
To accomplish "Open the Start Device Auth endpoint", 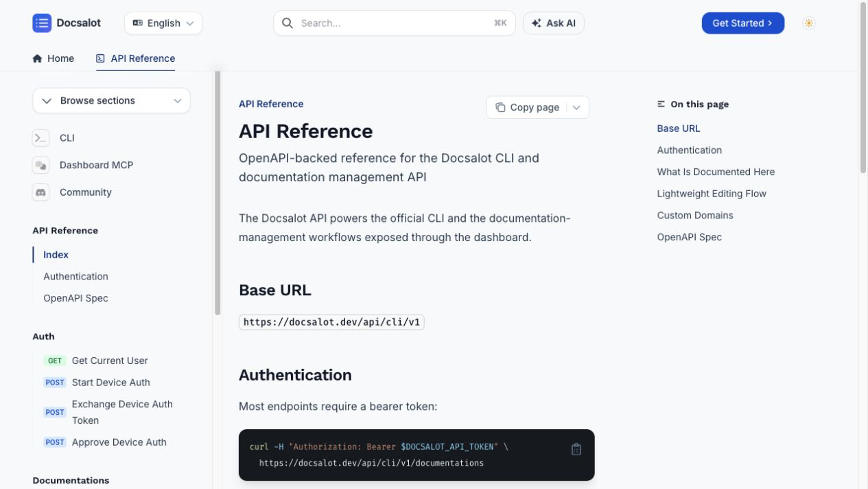I will [110, 383].
